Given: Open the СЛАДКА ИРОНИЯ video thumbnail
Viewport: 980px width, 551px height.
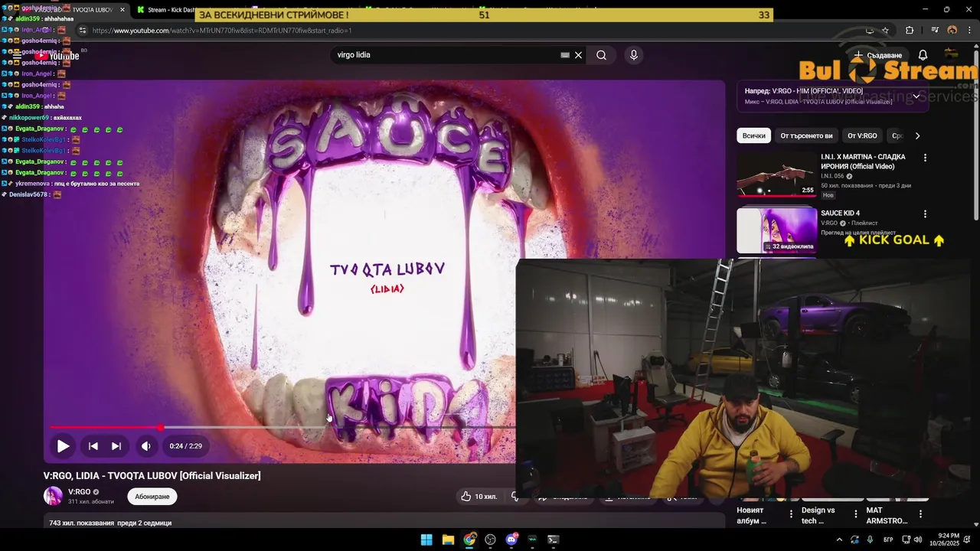Looking at the screenshot, I should pos(776,174).
